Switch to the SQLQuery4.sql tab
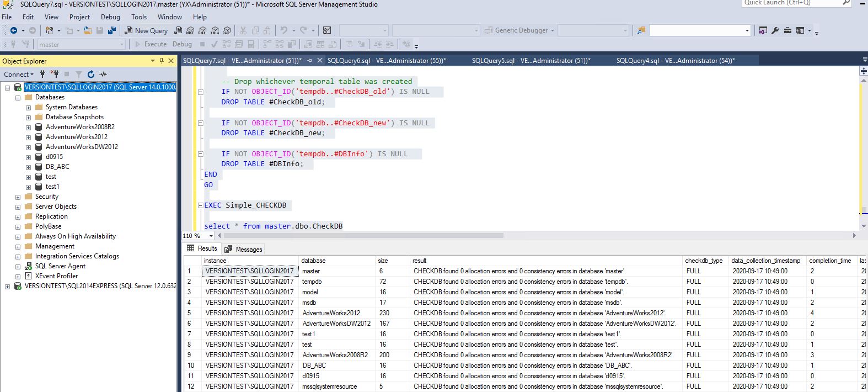The image size is (868, 392). click(676, 61)
